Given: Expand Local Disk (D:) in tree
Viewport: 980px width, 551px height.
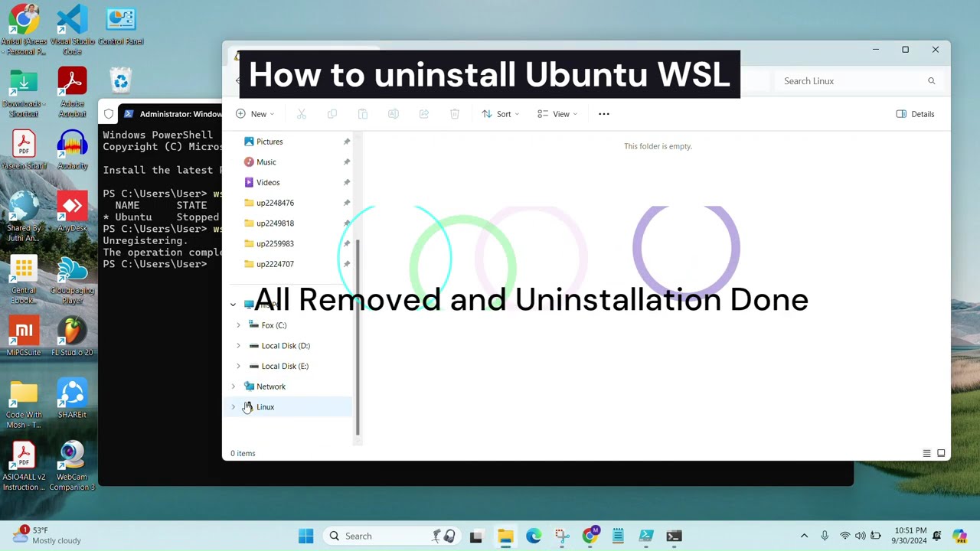Looking at the screenshot, I should [238, 346].
